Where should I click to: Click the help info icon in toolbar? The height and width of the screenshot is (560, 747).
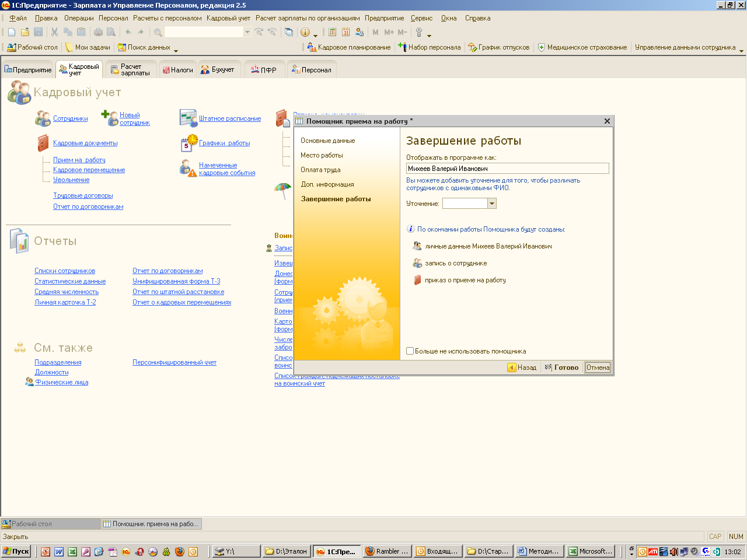click(305, 32)
